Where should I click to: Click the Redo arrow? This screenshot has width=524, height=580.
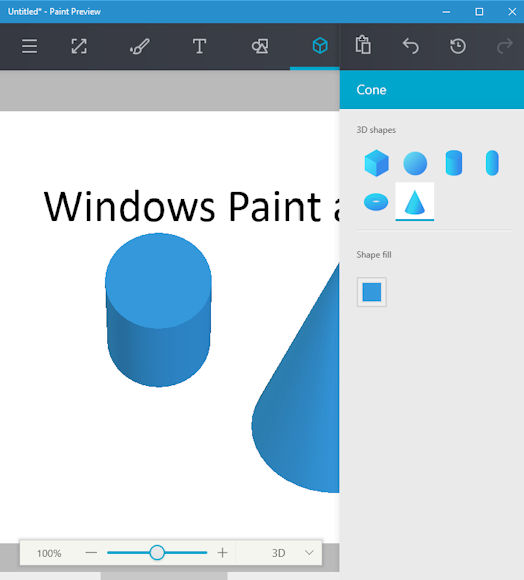click(504, 46)
